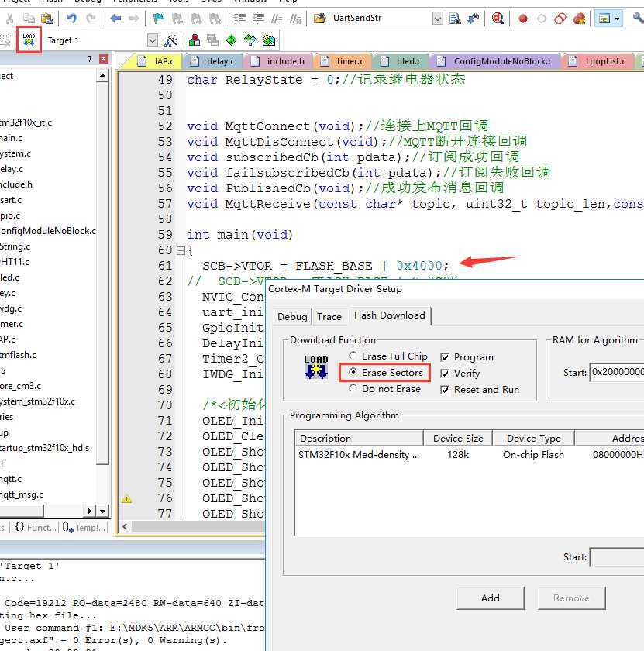This screenshot has width=644, height=651.
Task: Click the Undo arrow in toolbar
Action: click(72, 19)
